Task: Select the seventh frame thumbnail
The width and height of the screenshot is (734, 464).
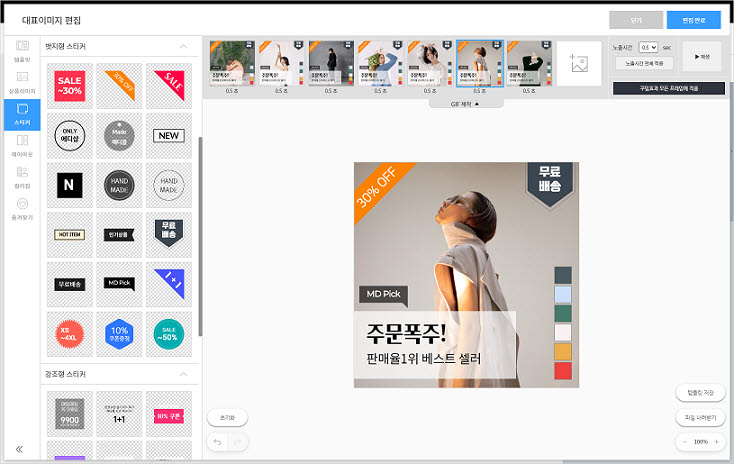Action: [x=529, y=63]
